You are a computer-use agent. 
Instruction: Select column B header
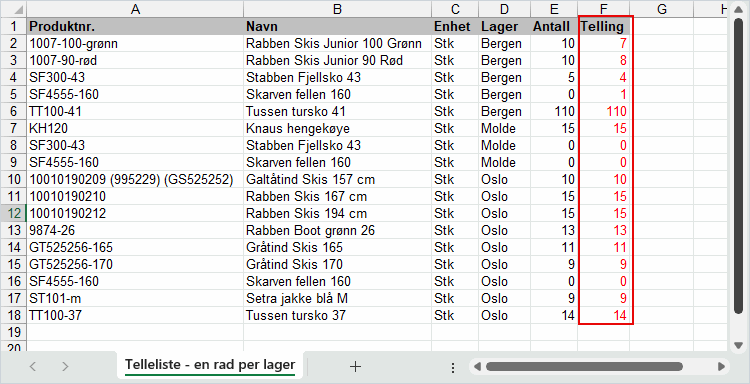pos(338,9)
